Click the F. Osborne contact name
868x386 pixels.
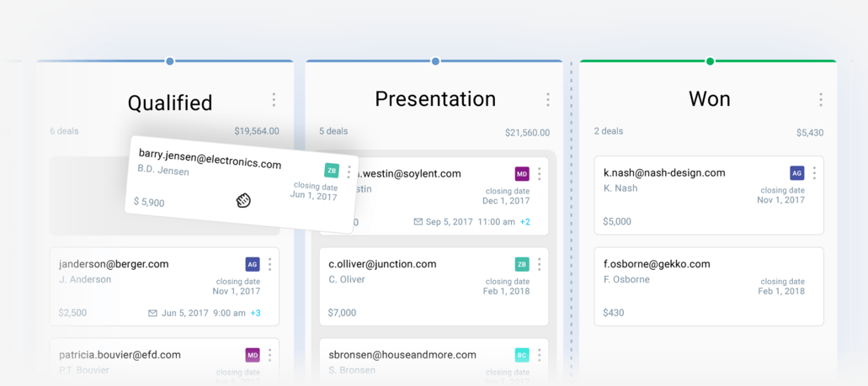[x=626, y=279]
